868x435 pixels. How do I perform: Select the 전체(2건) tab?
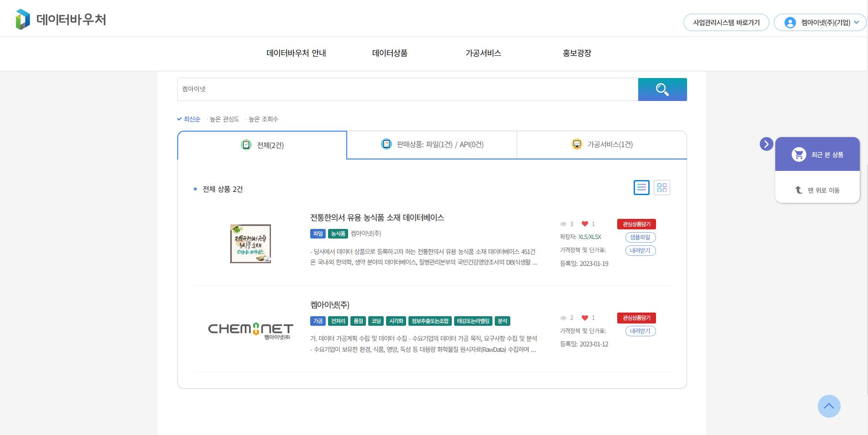click(262, 145)
